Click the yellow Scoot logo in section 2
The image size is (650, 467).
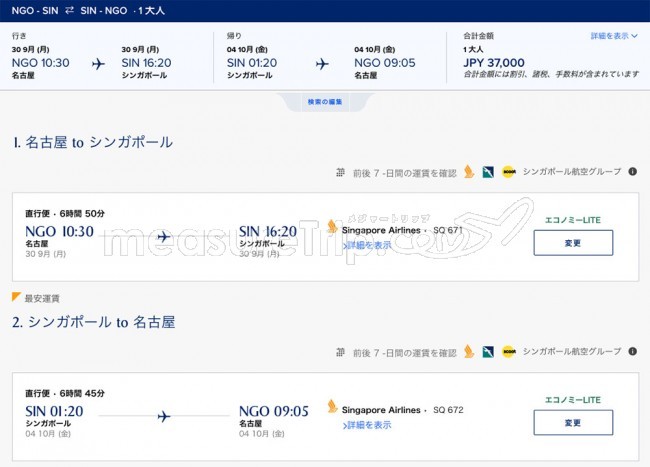[x=508, y=351]
